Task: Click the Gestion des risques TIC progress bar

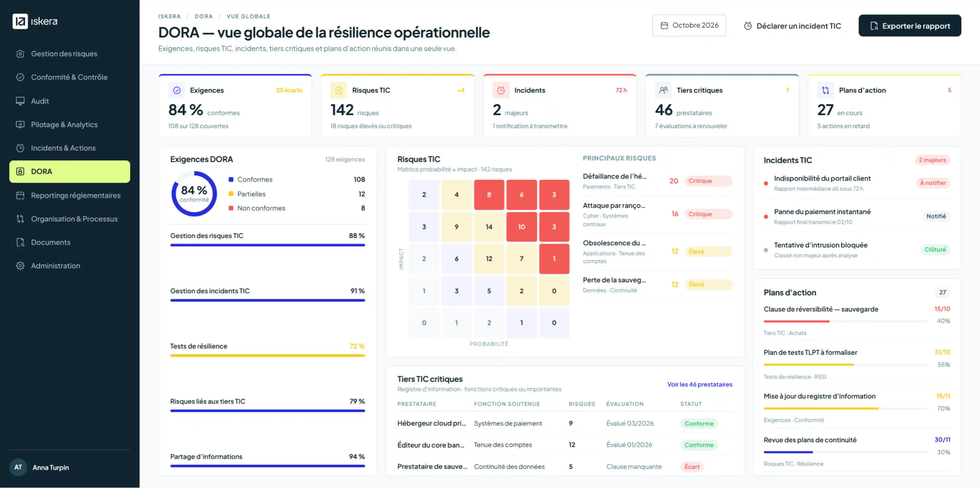Action: tap(267, 245)
